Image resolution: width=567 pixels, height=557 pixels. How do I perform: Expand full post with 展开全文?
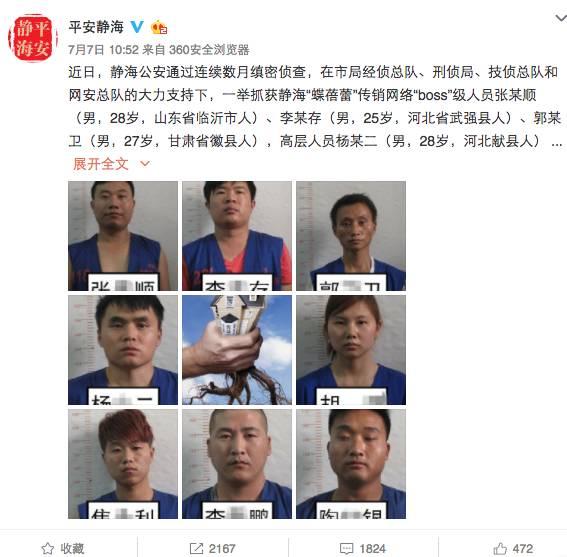(101, 164)
